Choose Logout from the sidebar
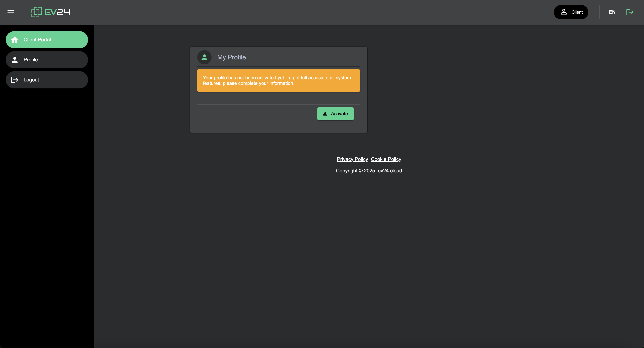Screen dimensions: 644x348 (47, 80)
